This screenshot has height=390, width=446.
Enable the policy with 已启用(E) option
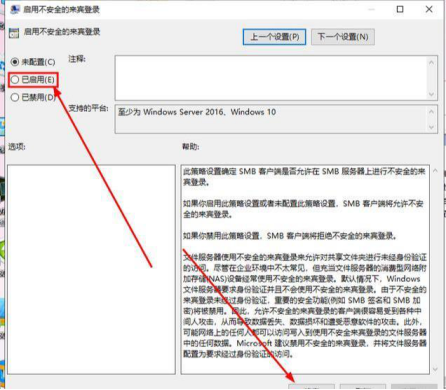33,80
